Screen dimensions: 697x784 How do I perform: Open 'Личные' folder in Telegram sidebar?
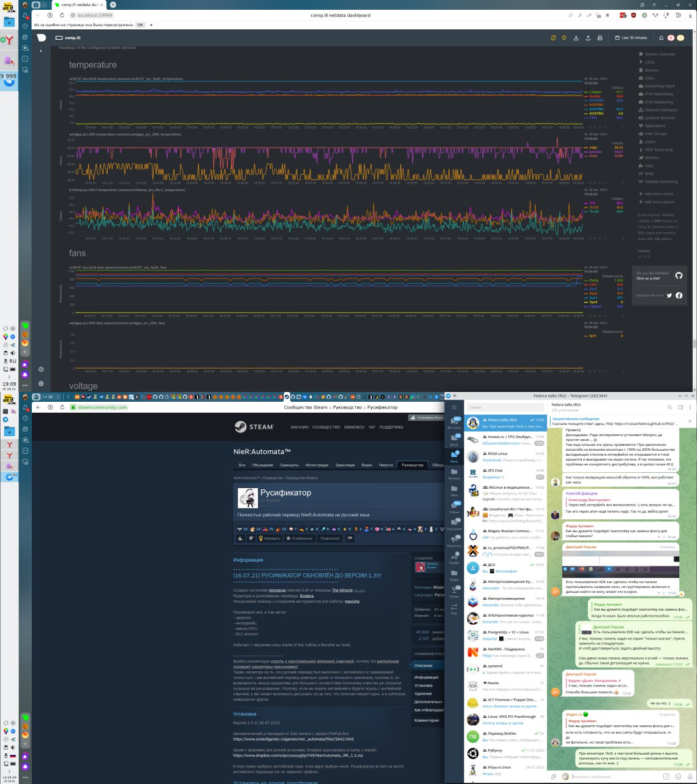point(454,475)
